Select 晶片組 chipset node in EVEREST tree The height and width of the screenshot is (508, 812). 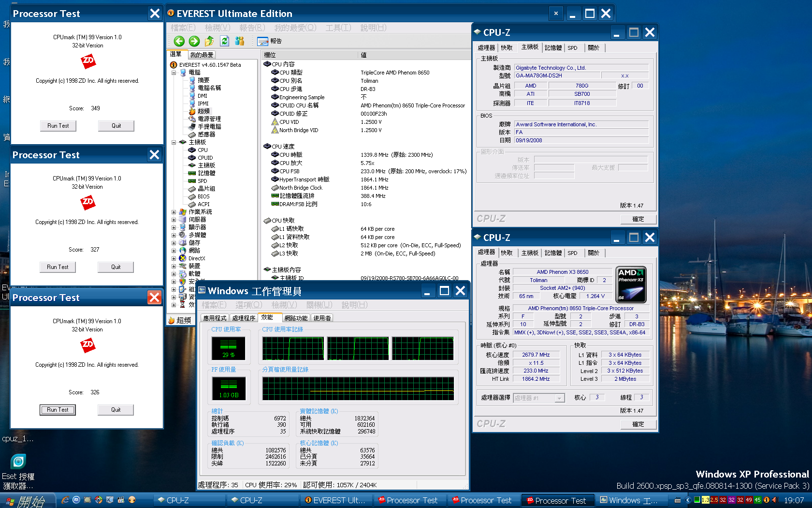[x=202, y=189]
